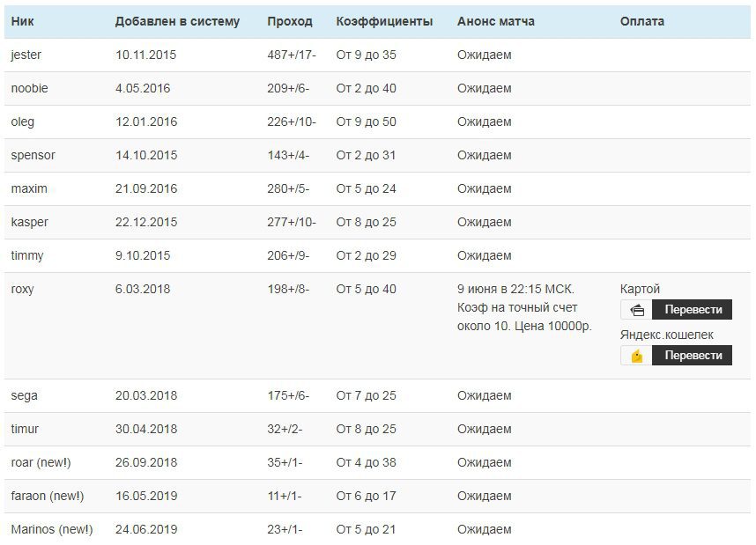Click the bank card icon under Картой

tap(637, 310)
